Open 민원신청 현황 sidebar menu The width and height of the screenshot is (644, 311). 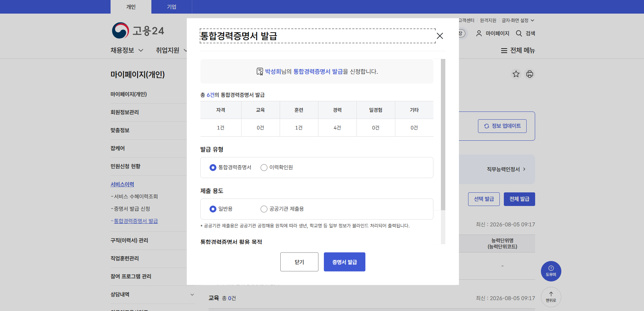point(126,166)
